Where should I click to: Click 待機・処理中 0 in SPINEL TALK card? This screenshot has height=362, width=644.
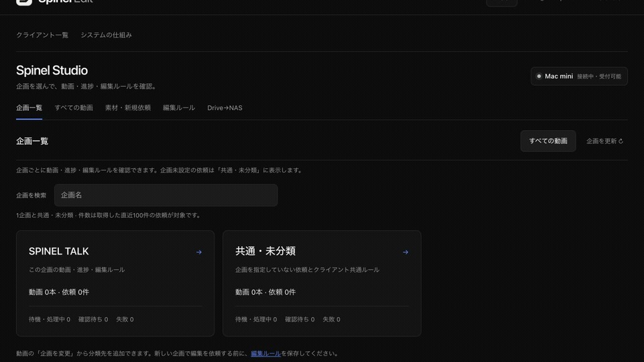[x=49, y=319]
